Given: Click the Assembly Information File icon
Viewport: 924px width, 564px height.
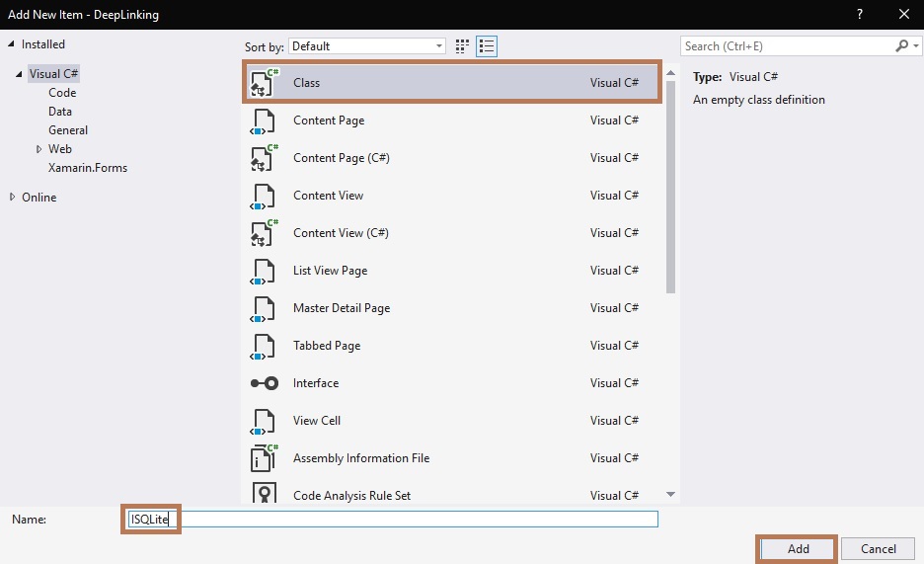Looking at the screenshot, I should [x=264, y=458].
